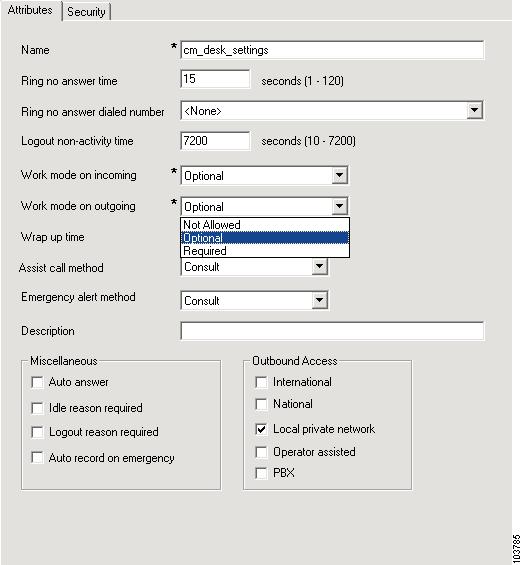The image size is (521, 565).
Task: Click the Name input field
Action: coord(332,50)
